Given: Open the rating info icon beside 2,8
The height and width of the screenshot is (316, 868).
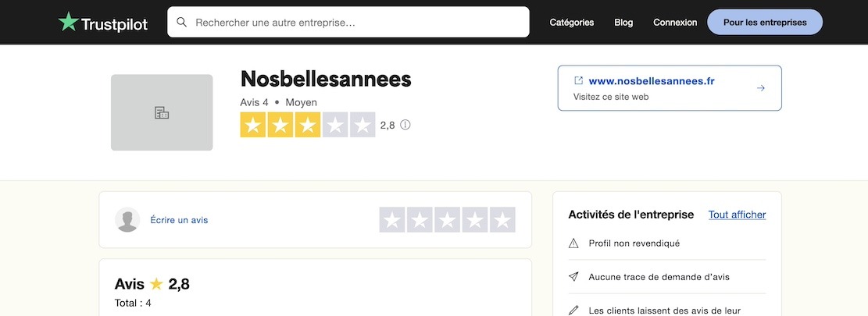Looking at the screenshot, I should tap(405, 125).
